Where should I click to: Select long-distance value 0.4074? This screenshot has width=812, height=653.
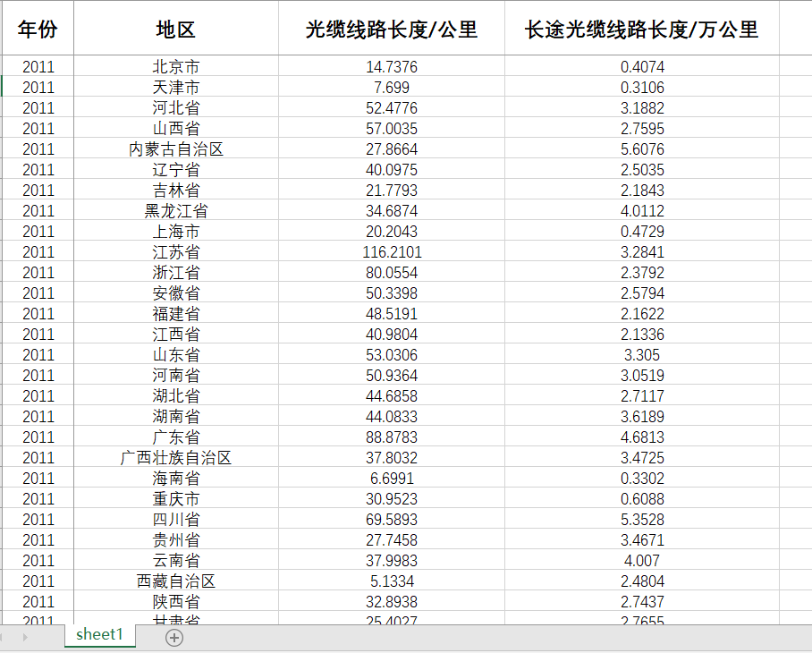coord(642,66)
